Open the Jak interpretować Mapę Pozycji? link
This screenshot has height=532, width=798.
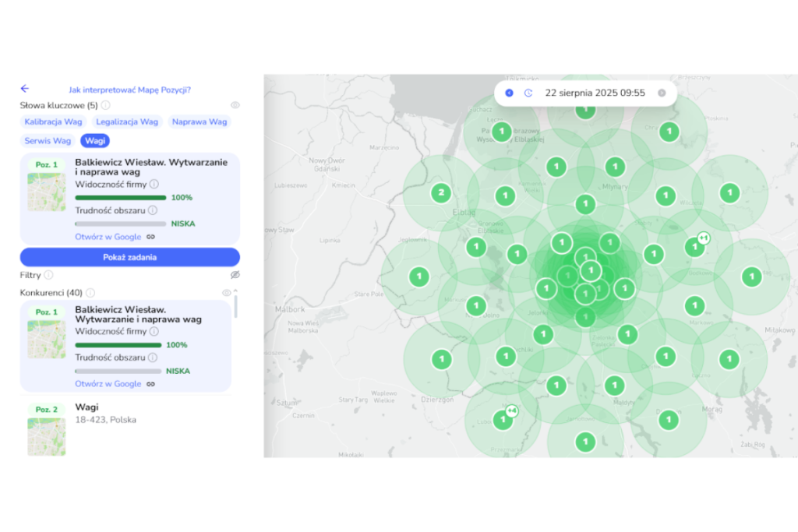[130, 90]
